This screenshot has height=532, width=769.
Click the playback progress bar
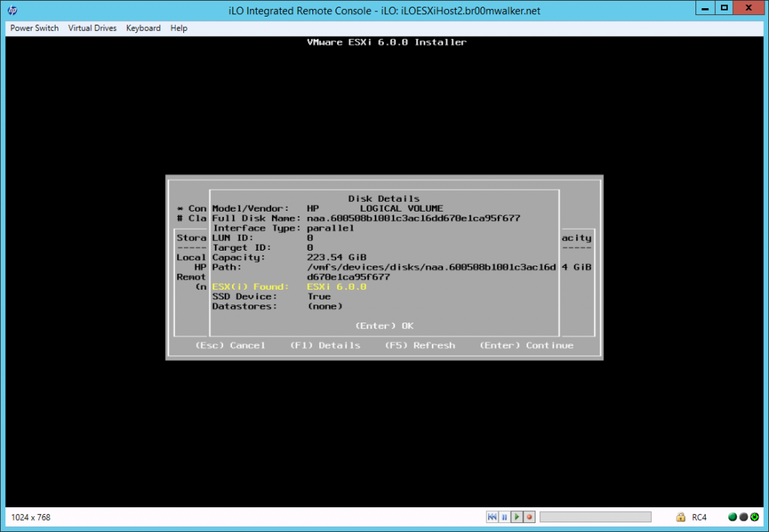point(596,517)
